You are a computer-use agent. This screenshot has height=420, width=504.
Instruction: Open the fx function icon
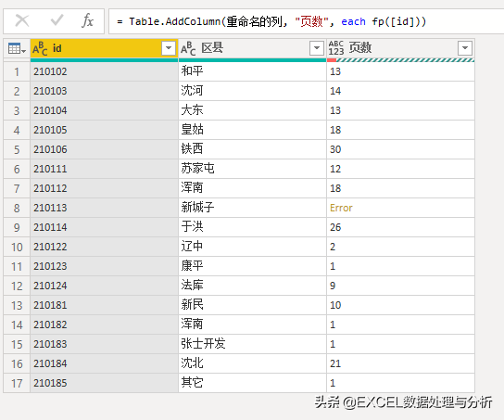click(87, 21)
